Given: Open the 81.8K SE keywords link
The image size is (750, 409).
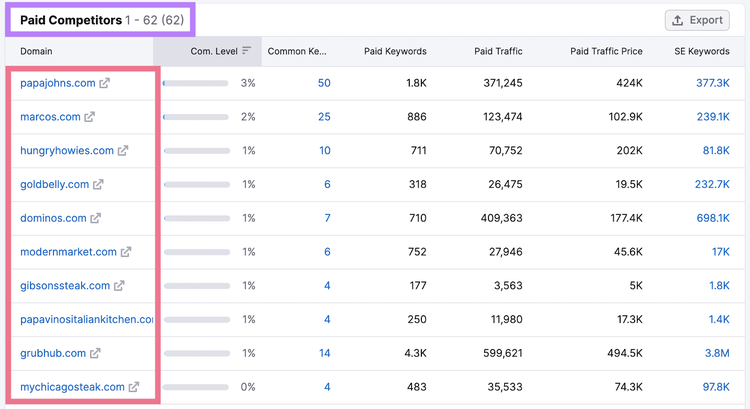Looking at the screenshot, I should (x=716, y=151).
